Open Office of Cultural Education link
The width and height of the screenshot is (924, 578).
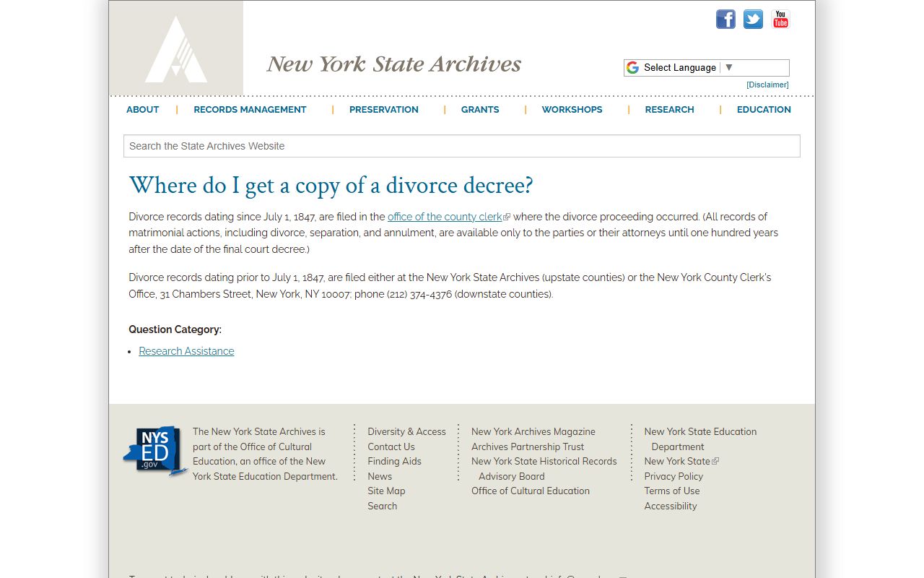[531, 491]
